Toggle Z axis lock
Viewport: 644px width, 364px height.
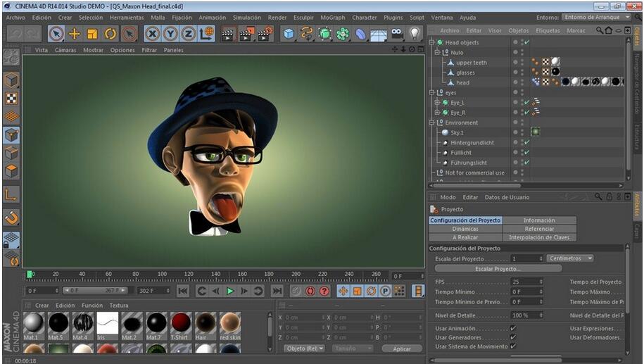(188, 34)
